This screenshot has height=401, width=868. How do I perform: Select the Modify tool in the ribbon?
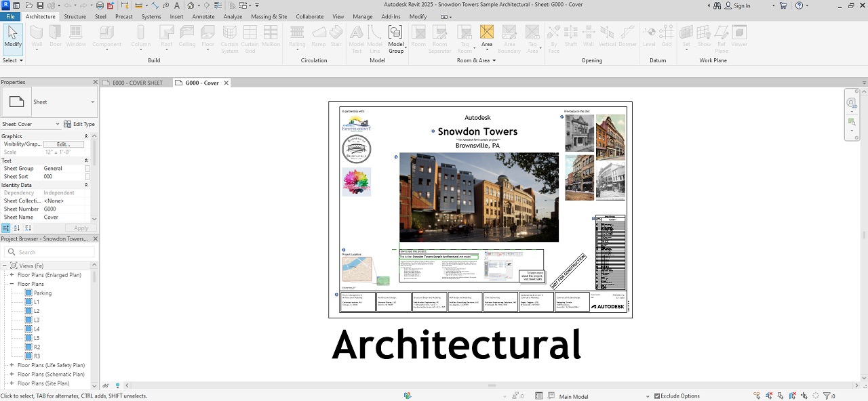tap(13, 37)
